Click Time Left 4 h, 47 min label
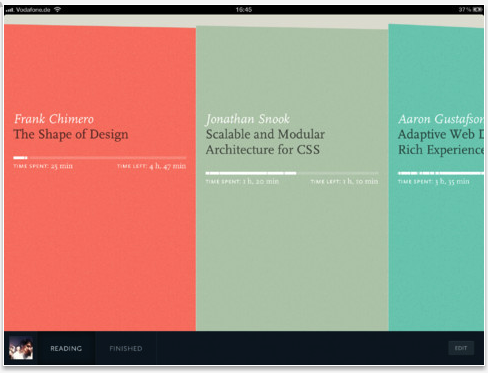Viewport: 488px width, 373px height. point(151,166)
